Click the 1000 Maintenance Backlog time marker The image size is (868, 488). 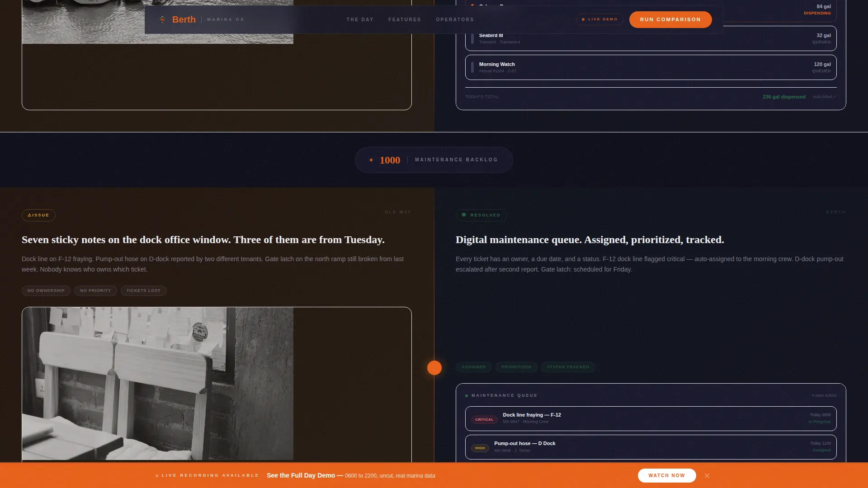coord(434,160)
